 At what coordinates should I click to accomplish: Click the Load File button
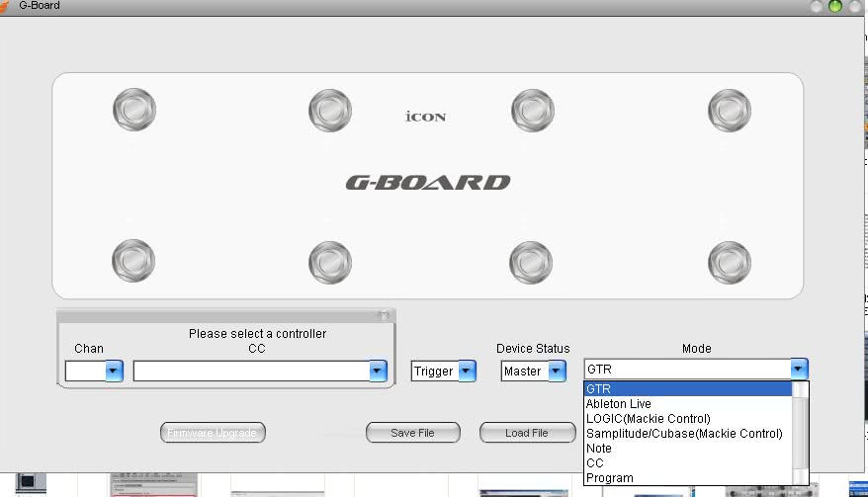click(x=527, y=433)
